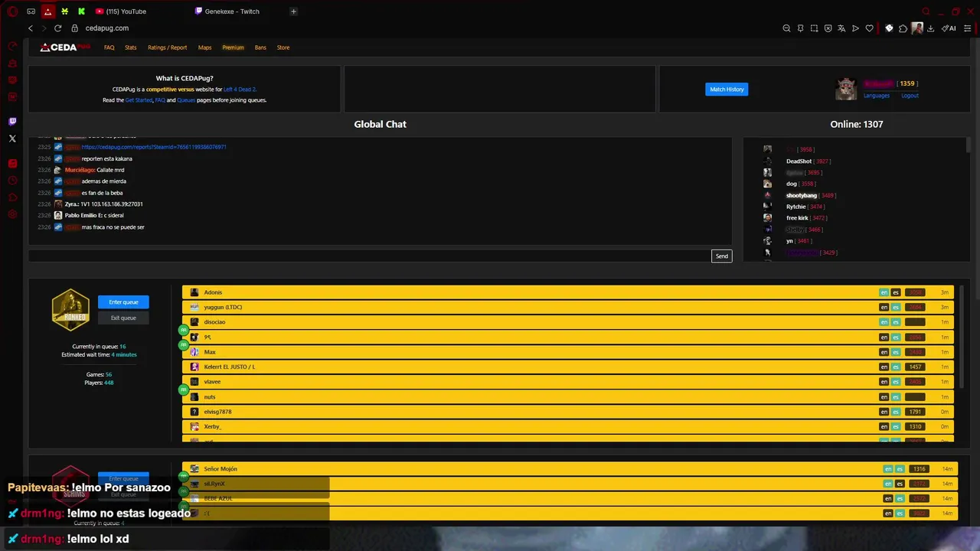The width and height of the screenshot is (980, 551).
Task: Open Twitch from the sidebar
Action: coord(12,122)
